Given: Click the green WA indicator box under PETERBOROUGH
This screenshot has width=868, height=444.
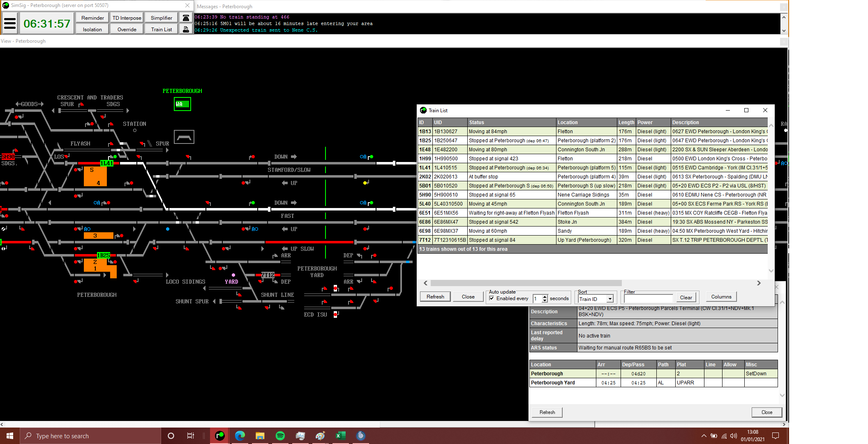Looking at the screenshot, I should coord(182,104).
